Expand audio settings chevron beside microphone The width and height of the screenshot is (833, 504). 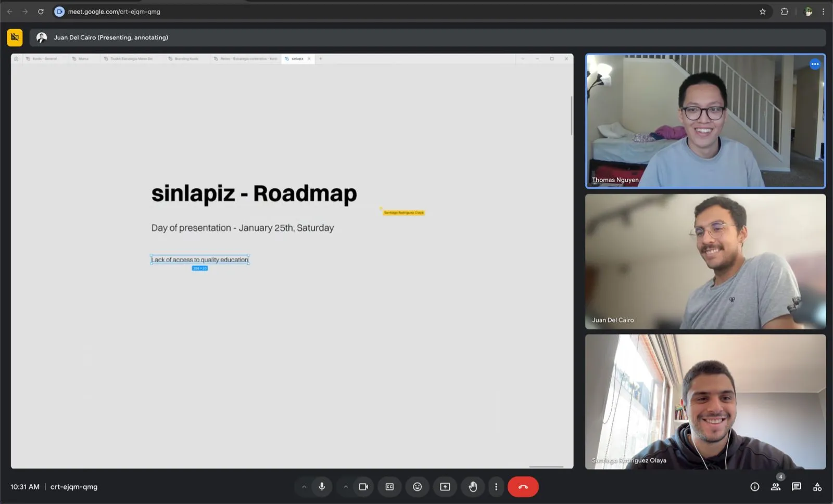(x=304, y=487)
